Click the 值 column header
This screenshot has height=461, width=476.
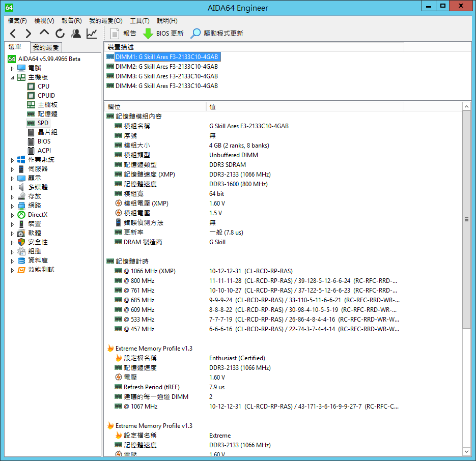pos(305,107)
